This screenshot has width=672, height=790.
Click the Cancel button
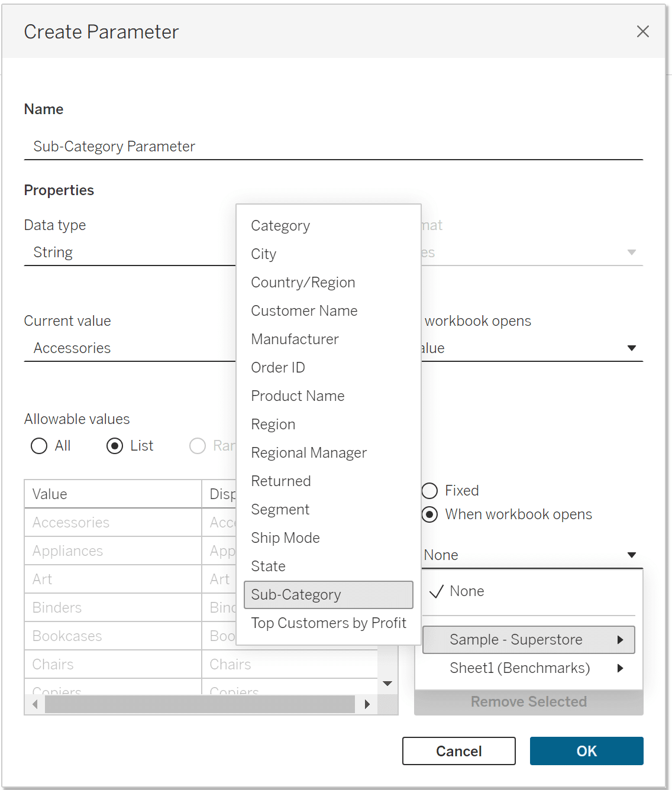459,751
